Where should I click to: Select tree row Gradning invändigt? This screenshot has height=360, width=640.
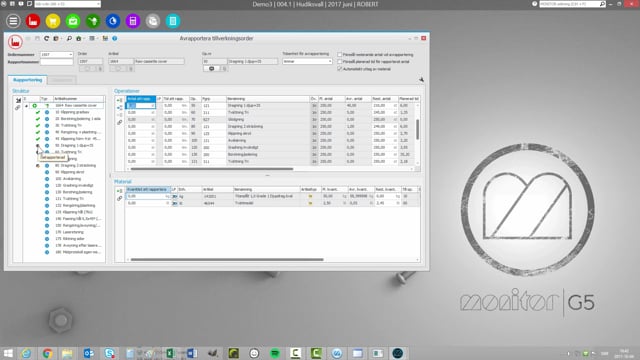pyautogui.click(x=74, y=185)
